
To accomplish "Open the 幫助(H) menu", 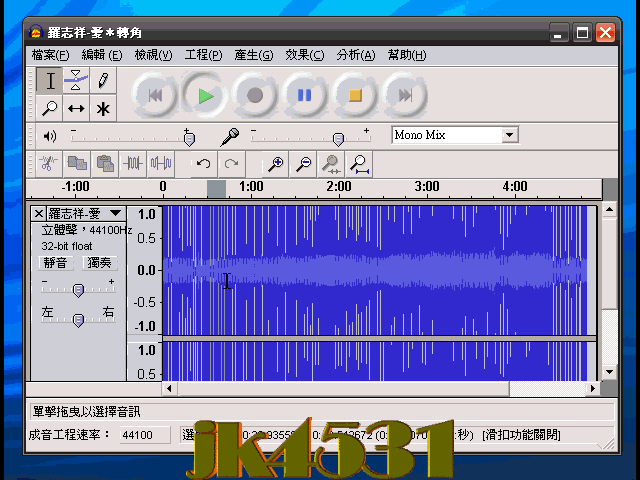I will coord(407,55).
